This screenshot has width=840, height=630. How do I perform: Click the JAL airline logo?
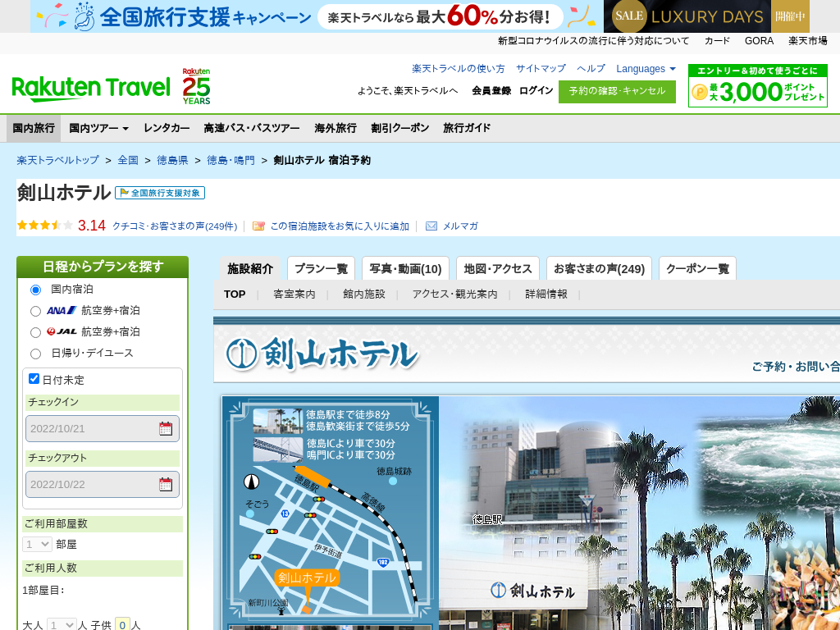pos(61,331)
